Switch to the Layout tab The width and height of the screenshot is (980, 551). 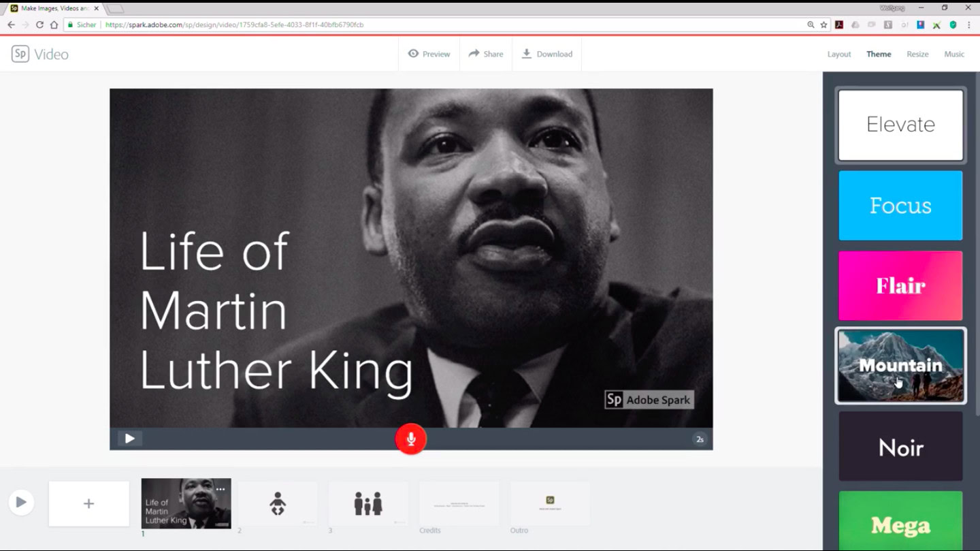click(x=838, y=54)
